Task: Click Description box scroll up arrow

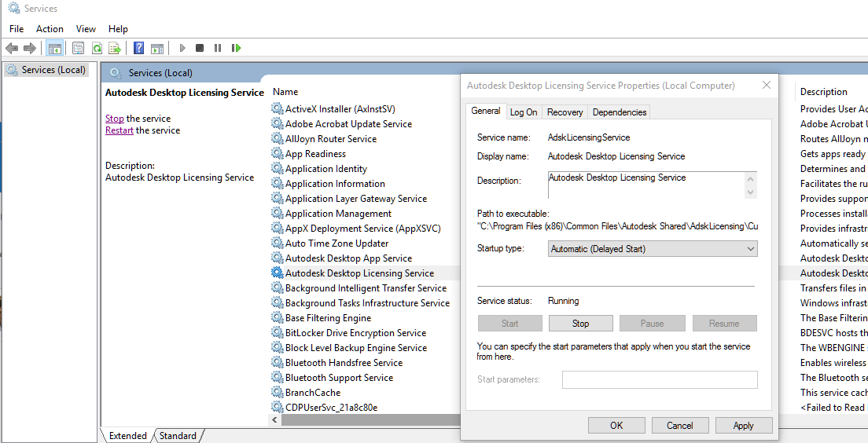Action: point(751,178)
